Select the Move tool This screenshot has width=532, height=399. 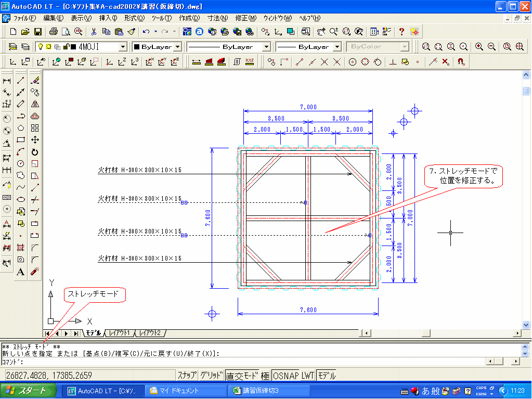point(35,140)
